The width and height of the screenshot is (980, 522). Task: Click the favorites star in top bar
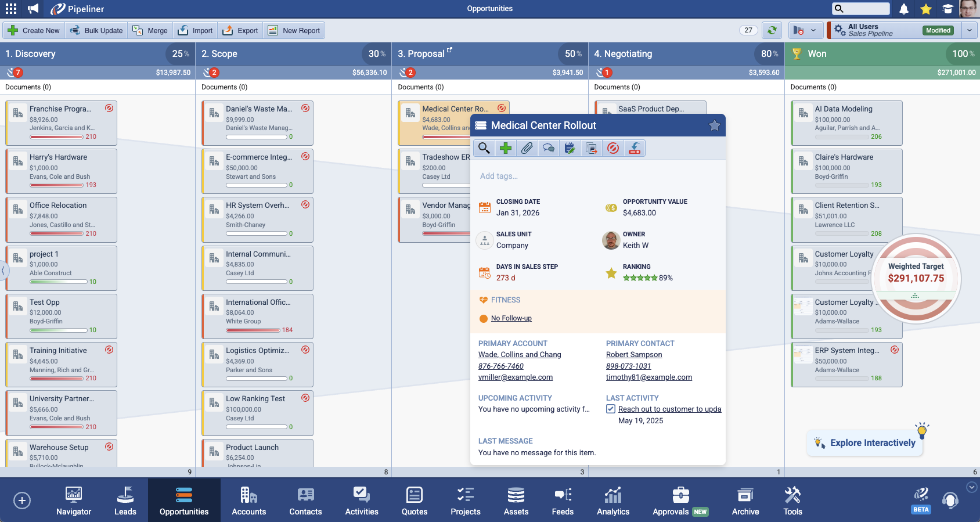[926, 9]
